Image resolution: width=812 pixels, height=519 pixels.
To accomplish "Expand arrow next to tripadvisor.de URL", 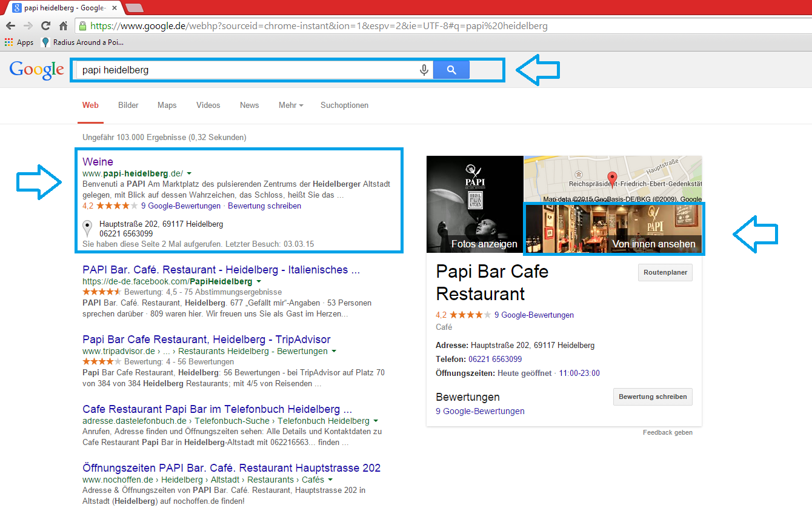I will [334, 352].
